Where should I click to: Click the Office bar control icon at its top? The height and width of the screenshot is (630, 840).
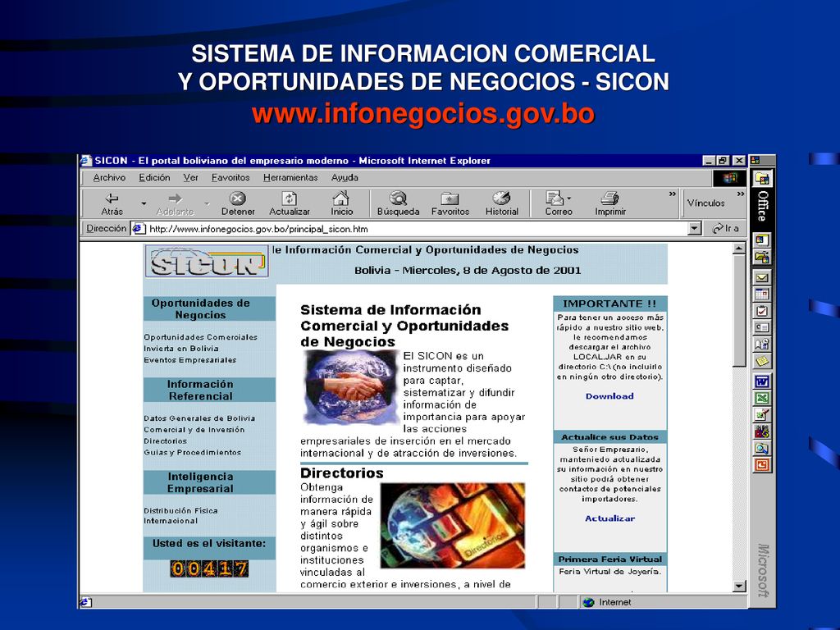click(756, 160)
